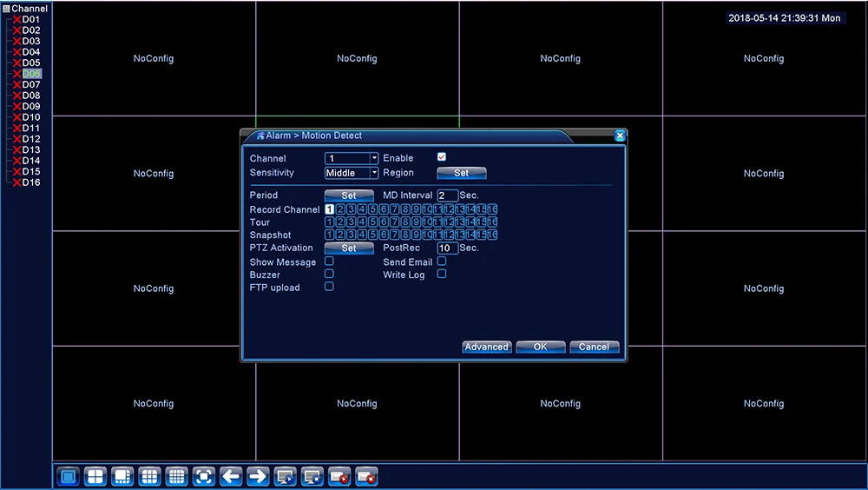The height and width of the screenshot is (490, 868).
Task: Go to previous page with left arrow
Action: (x=231, y=476)
